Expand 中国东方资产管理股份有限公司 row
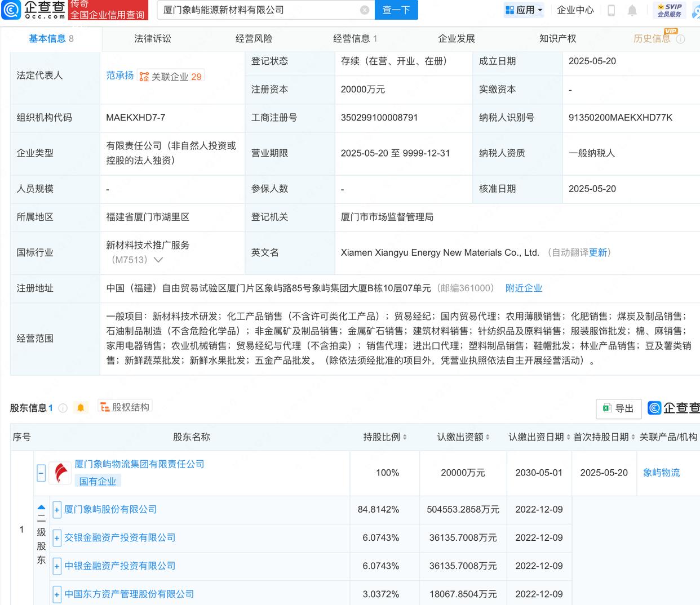 coord(57,594)
